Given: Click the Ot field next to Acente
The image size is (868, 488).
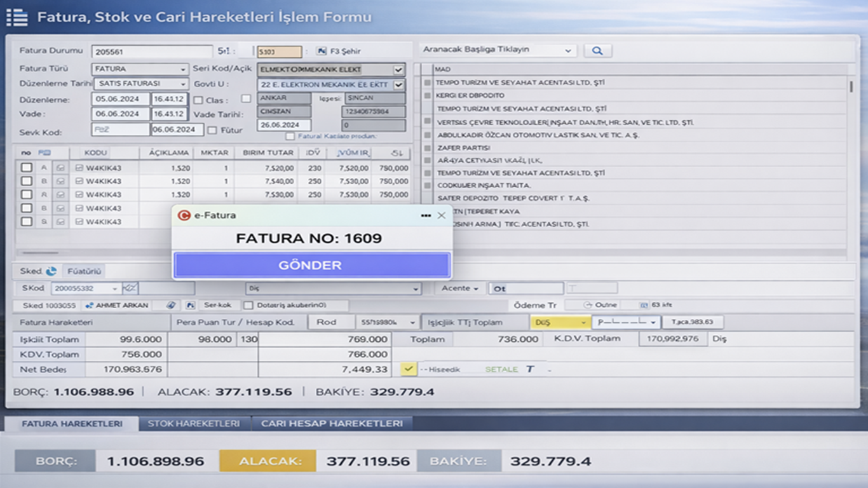Looking at the screenshot, I should pyautogui.click(x=526, y=288).
